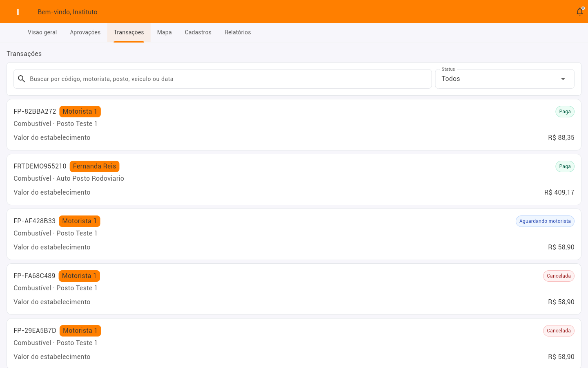
Task: Click Motorista 1 chip on FP-29EA5B7D
Action: tap(80, 331)
